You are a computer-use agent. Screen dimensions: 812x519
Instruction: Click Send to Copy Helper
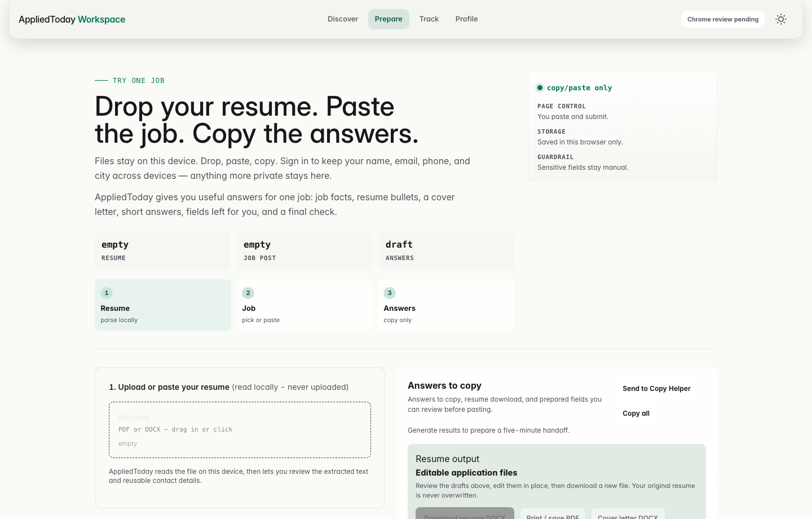(656, 389)
